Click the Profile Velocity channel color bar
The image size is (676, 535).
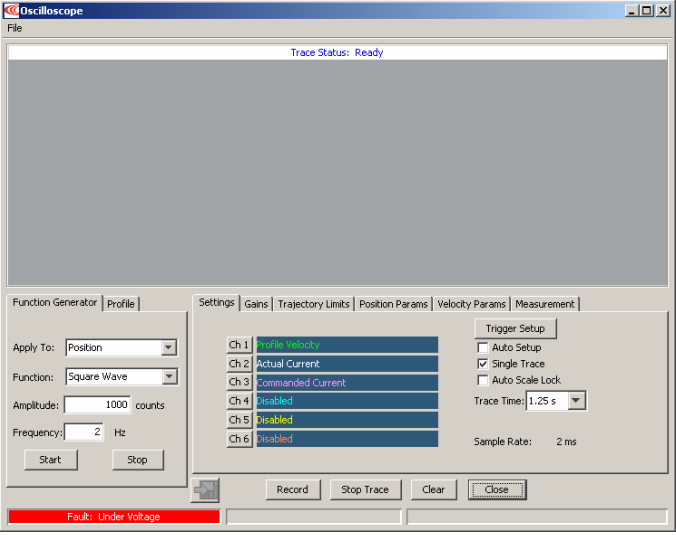pyautogui.click(x=347, y=345)
